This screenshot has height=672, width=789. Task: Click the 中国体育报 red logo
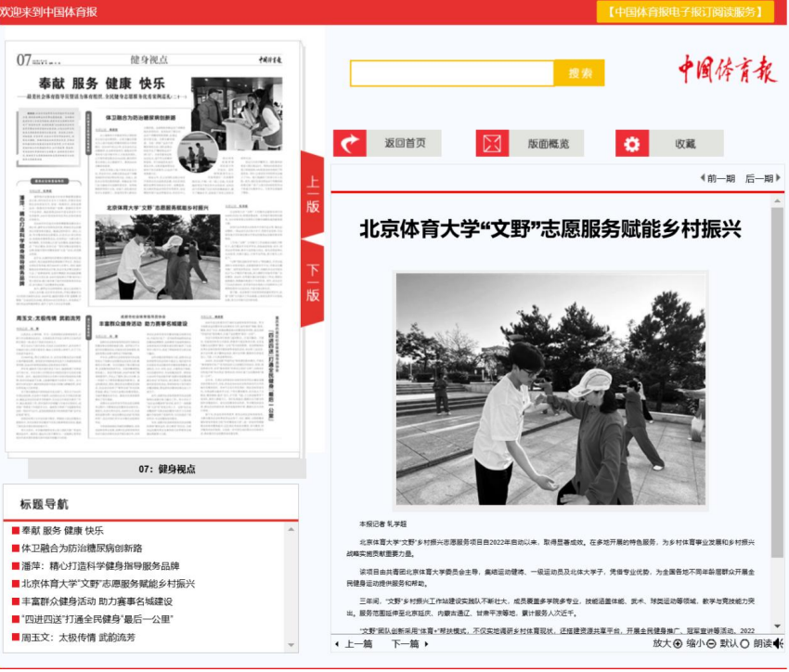[x=727, y=70]
